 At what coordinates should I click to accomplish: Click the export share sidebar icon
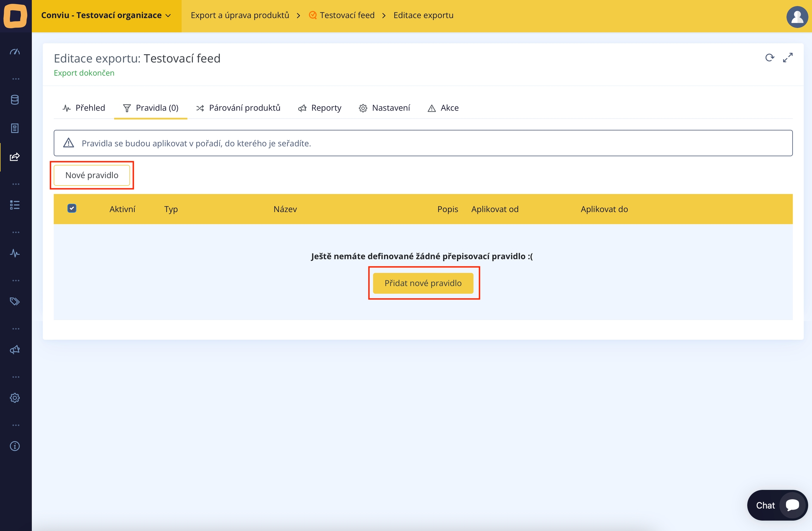[15, 157]
